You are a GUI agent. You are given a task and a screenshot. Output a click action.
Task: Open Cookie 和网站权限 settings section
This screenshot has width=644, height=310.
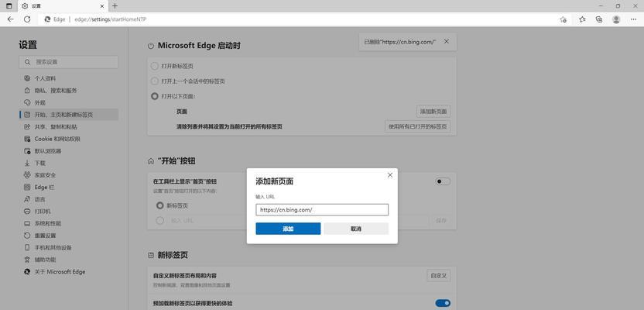(x=69, y=139)
